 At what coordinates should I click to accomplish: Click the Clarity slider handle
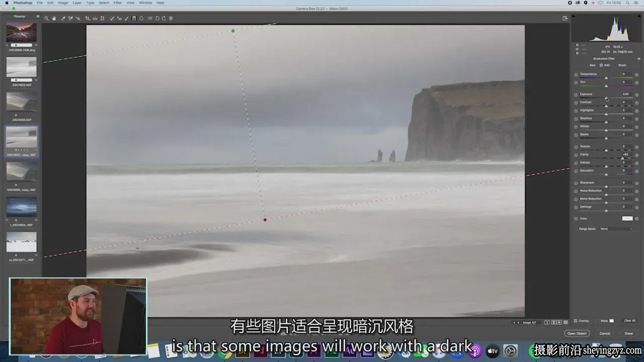(622, 158)
